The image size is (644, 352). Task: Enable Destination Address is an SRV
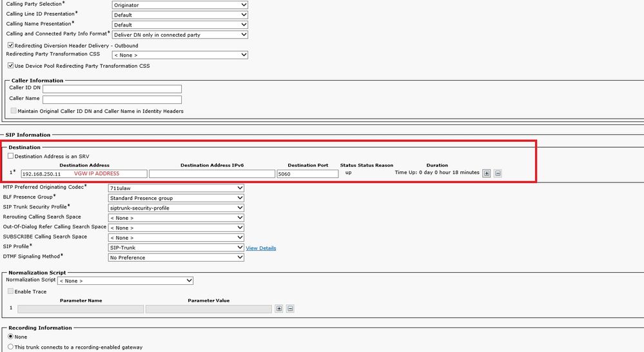[x=11, y=156]
